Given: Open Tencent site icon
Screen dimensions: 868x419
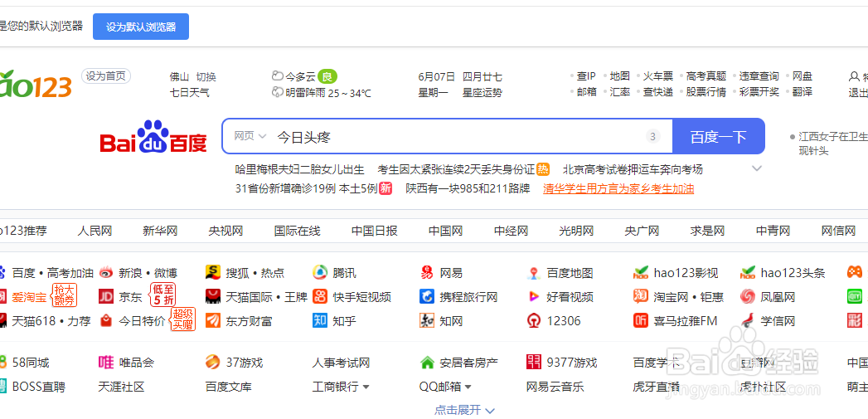Looking at the screenshot, I should [x=320, y=272].
